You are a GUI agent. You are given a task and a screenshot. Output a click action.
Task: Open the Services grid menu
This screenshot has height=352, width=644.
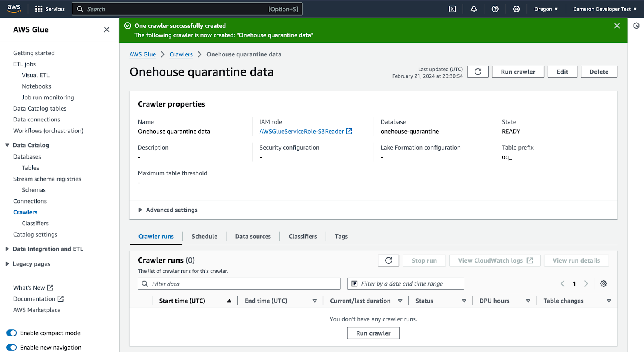click(50, 9)
